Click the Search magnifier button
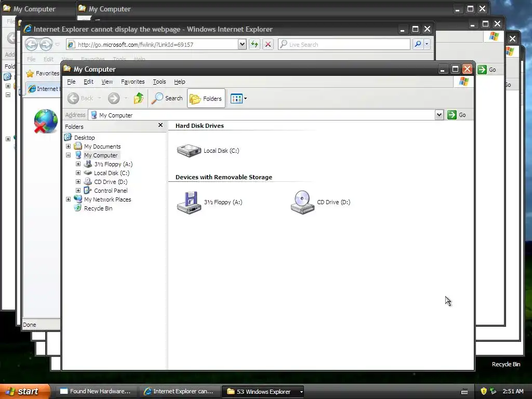The height and width of the screenshot is (399, 532). [x=167, y=98]
